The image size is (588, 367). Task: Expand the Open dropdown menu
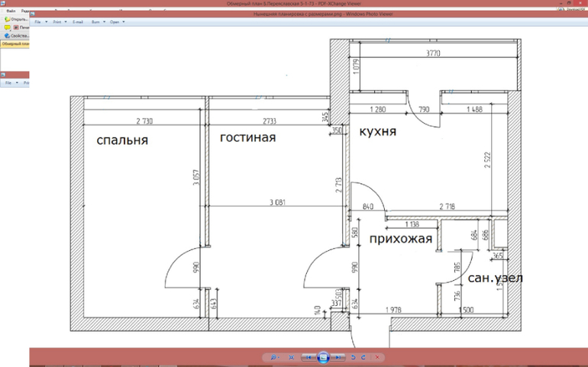(x=117, y=21)
